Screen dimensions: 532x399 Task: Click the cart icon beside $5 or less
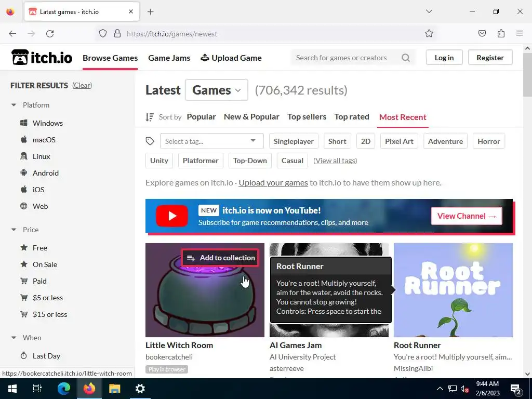pos(24,298)
